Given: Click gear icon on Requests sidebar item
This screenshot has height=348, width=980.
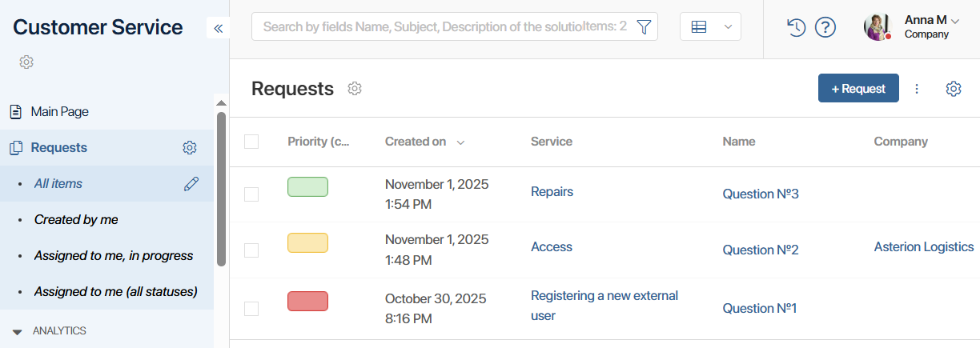Looking at the screenshot, I should click(189, 148).
